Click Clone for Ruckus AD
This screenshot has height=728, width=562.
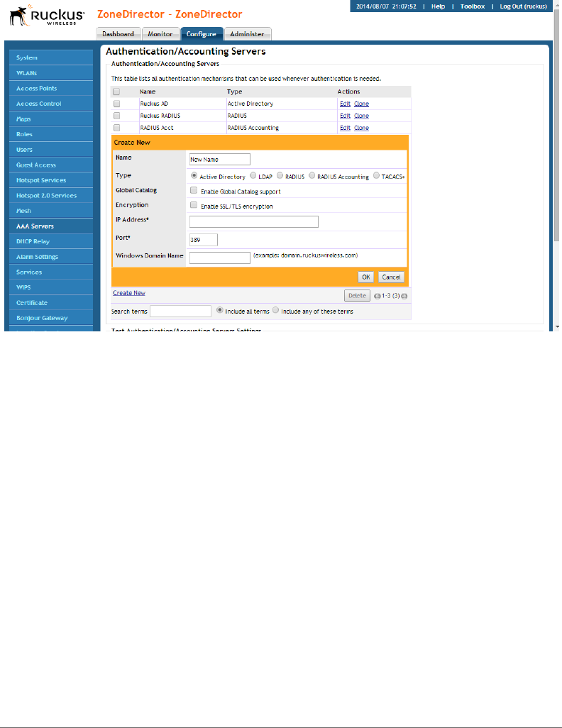pyautogui.click(x=361, y=104)
